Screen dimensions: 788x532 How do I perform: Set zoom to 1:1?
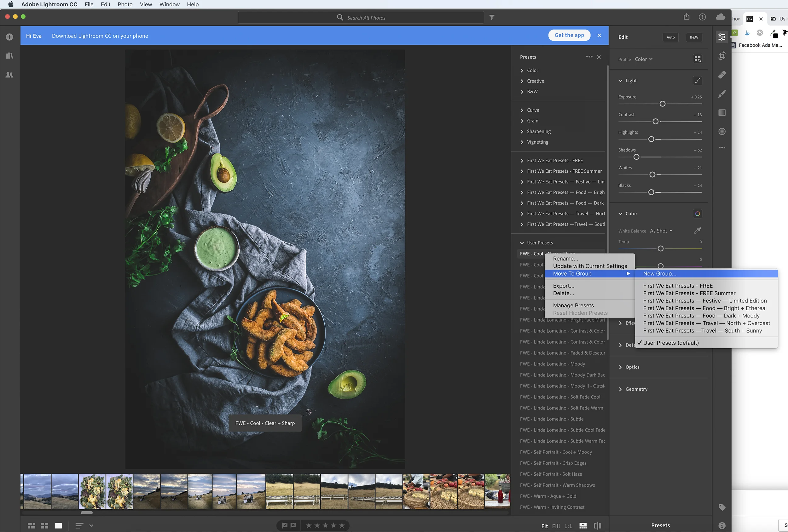(x=568, y=526)
